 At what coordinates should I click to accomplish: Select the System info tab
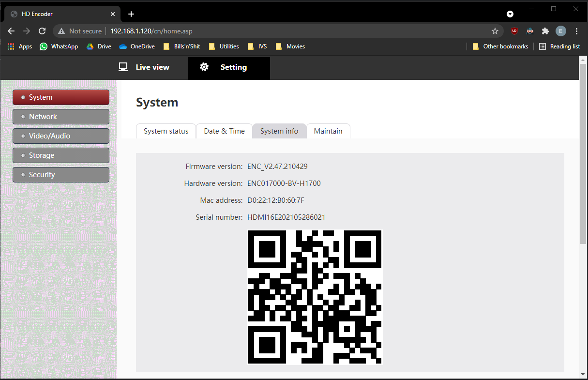pos(279,131)
